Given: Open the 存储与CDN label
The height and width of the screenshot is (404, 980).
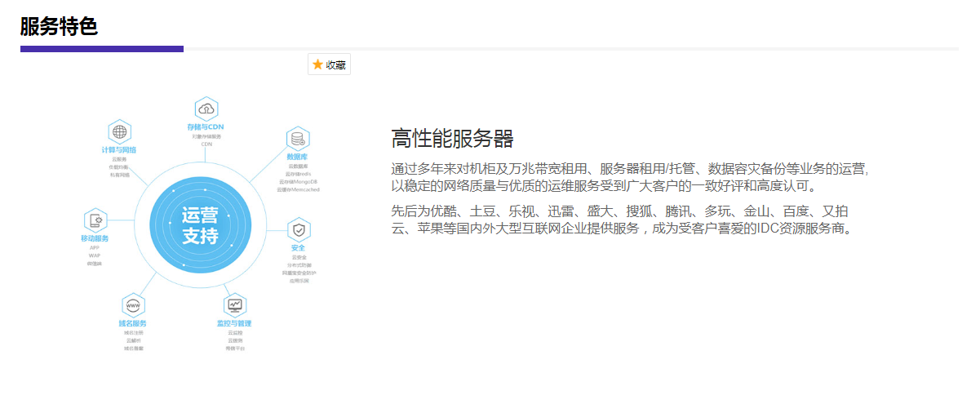Looking at the screenshot, I should pyautogui.click(x=206, y=127).
